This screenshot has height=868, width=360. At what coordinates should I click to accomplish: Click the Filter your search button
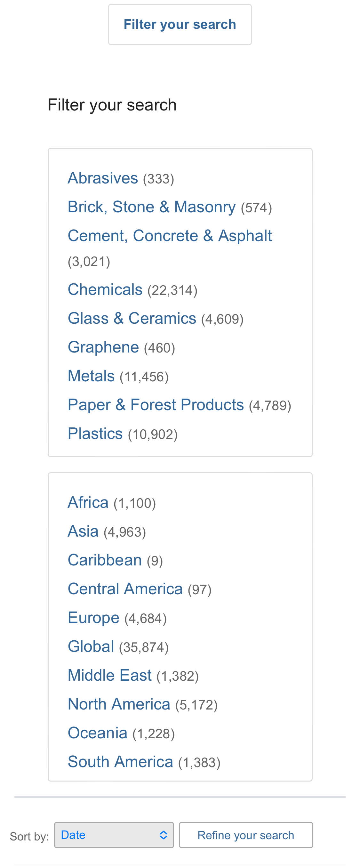point(180,24)
